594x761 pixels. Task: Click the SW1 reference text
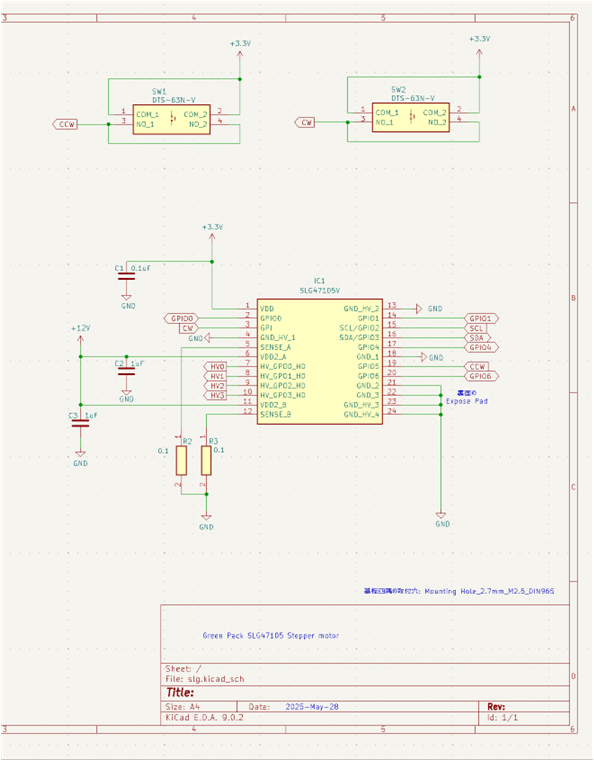(159, 92)
